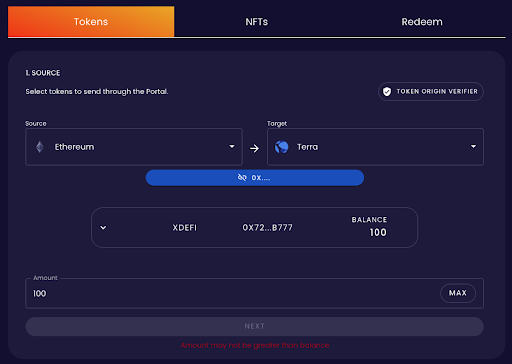Click the XDEFI token name
Image resolution: width=512 pixels, height=364 pixels.
click(185, 228)
